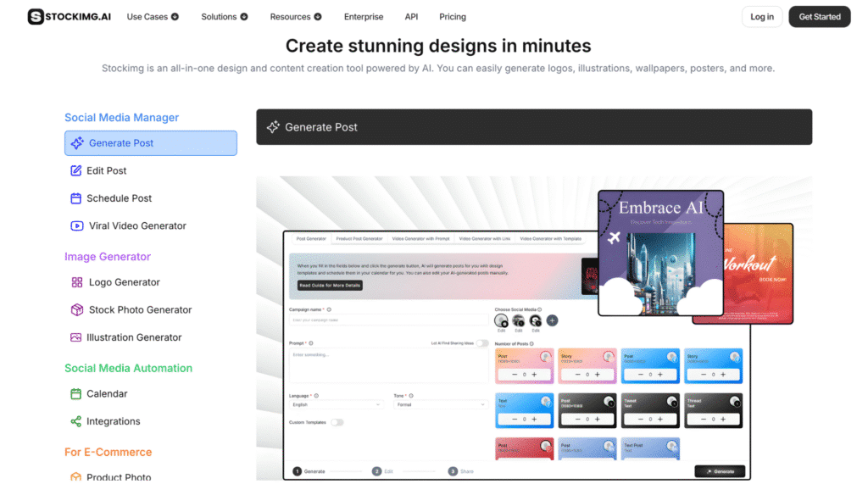Screen dimensions: 868x484
Task: Open the Embrace AI post thumbnail
Action: (x=660, y=253)
